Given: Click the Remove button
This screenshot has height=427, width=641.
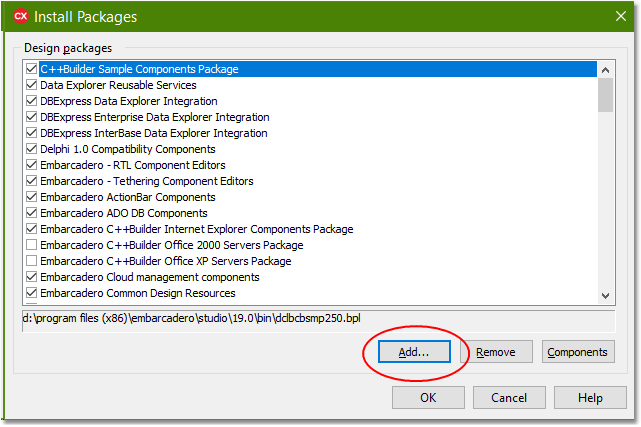Looking at the screenshot, I should (x=496, y=352).
